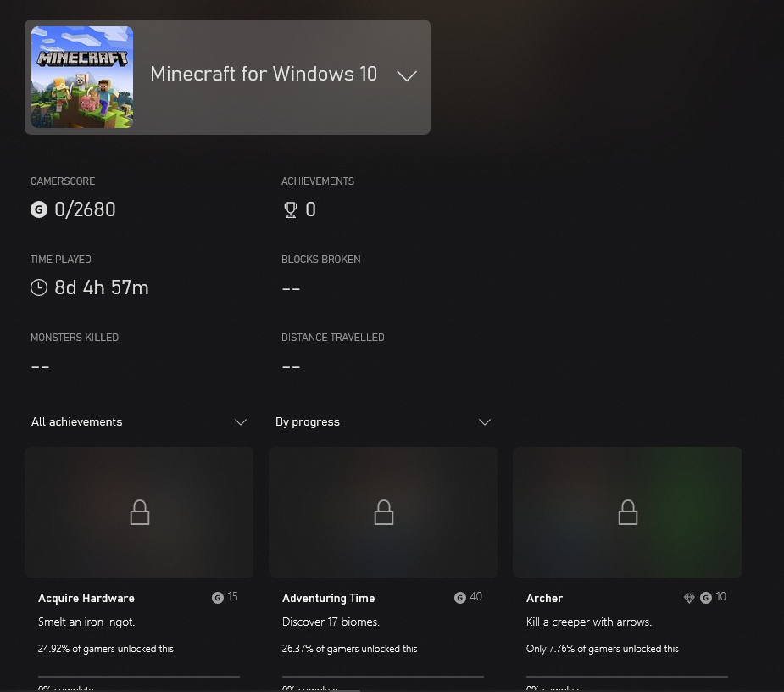This screenshot has width=784, height=692.
Task: Click the Acquire Hardware progress bar
Action: coord(139,677)
